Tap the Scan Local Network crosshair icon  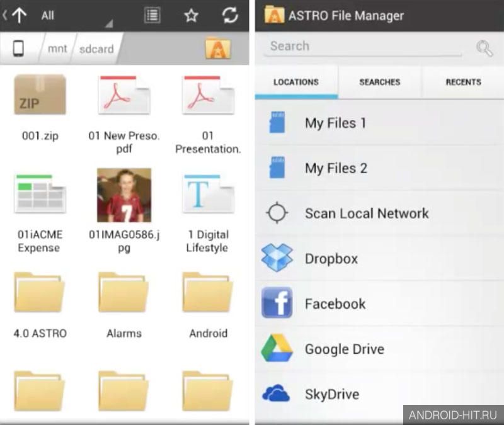pyautogui.click(x=277, y=213)
